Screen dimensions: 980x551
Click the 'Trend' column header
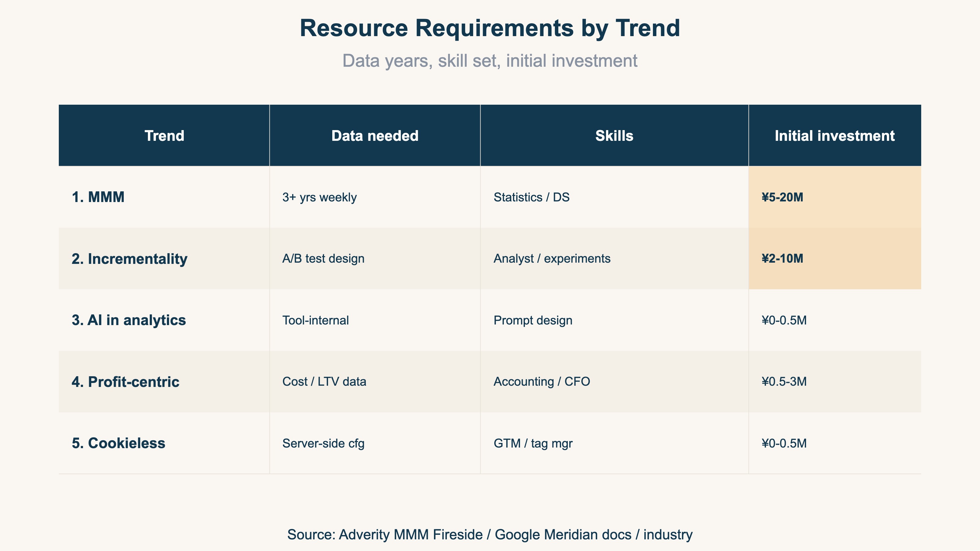[x=164, y=136]
